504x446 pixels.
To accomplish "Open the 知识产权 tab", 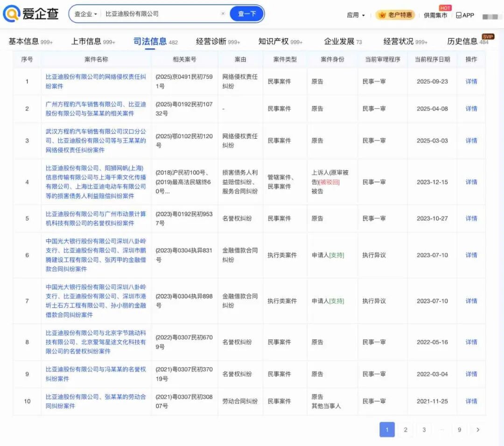I will [x=280, y=42].
